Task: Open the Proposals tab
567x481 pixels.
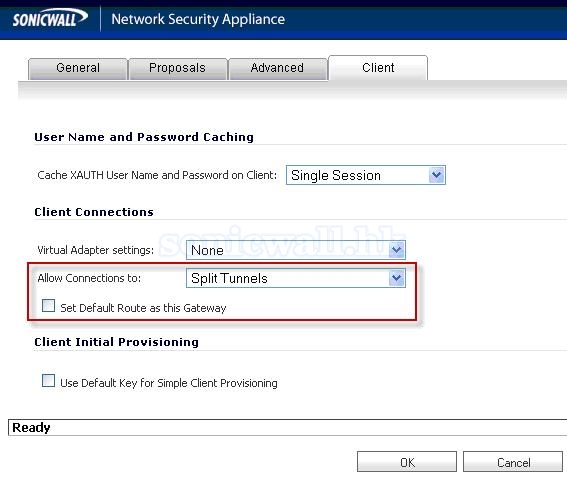Action: point(177,68)
